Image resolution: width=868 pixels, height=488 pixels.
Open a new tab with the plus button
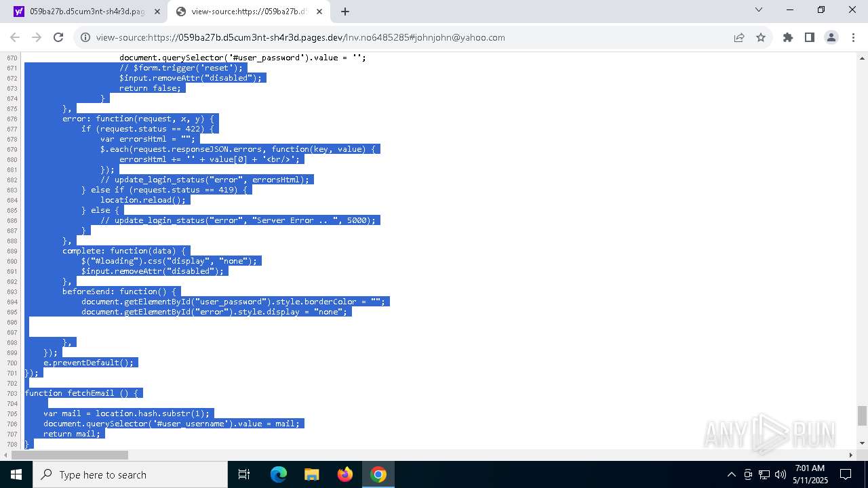pos(345,12)
